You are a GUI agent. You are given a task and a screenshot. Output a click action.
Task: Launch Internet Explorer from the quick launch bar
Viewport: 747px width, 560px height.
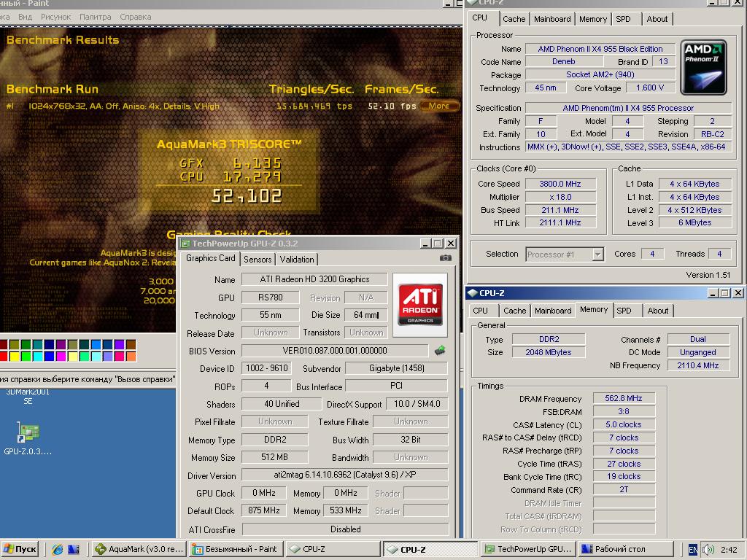58,549
